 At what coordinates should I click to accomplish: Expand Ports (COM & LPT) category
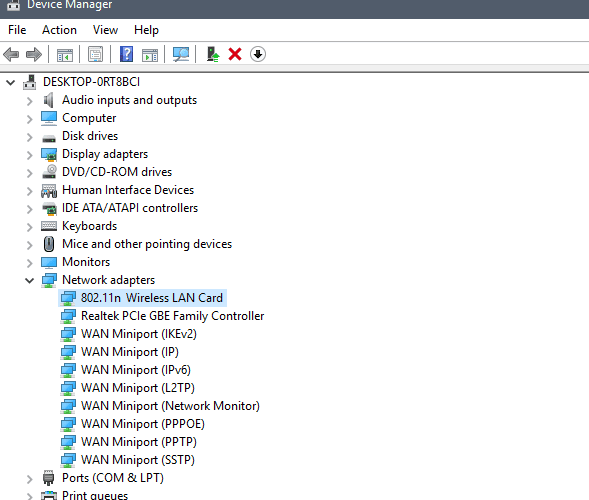click(30, 479)
